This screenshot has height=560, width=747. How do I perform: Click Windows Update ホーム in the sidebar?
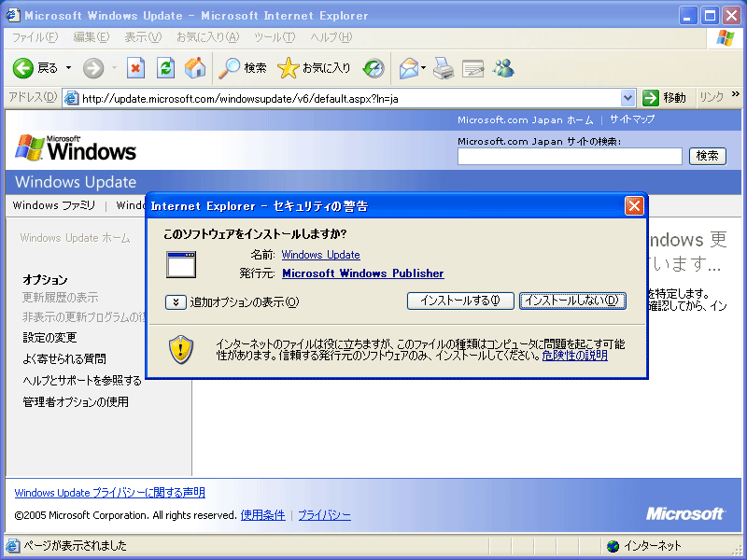[75, 238]
